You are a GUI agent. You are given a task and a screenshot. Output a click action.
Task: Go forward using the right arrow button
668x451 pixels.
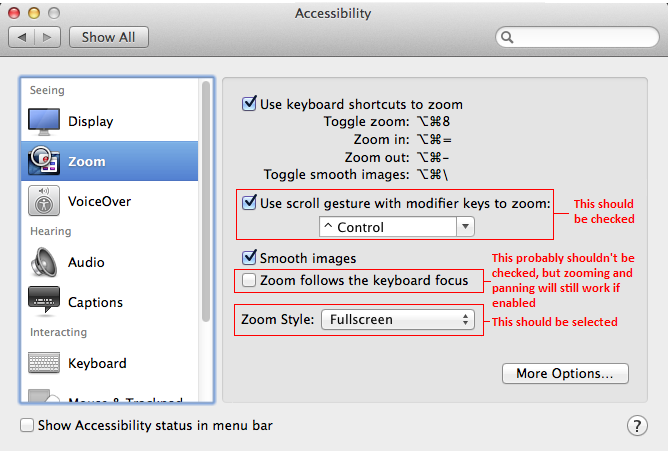coord(47,37)
